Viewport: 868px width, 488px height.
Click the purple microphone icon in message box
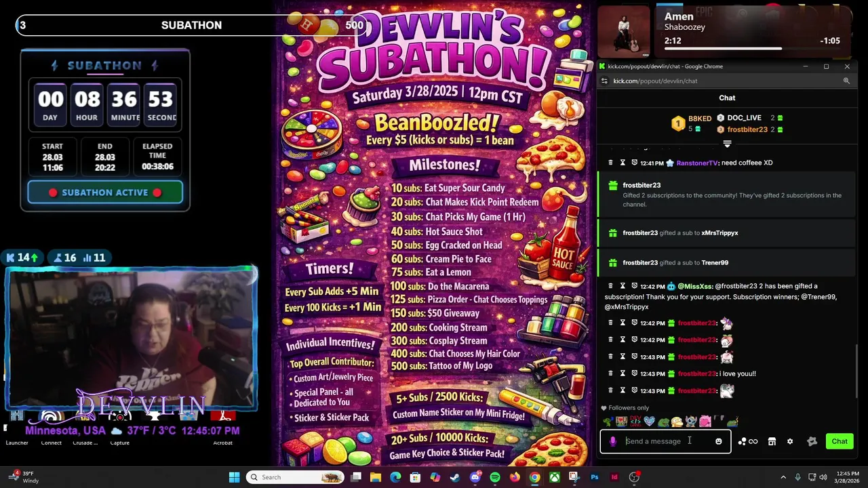pyautogui.click(x=613, y=441)
